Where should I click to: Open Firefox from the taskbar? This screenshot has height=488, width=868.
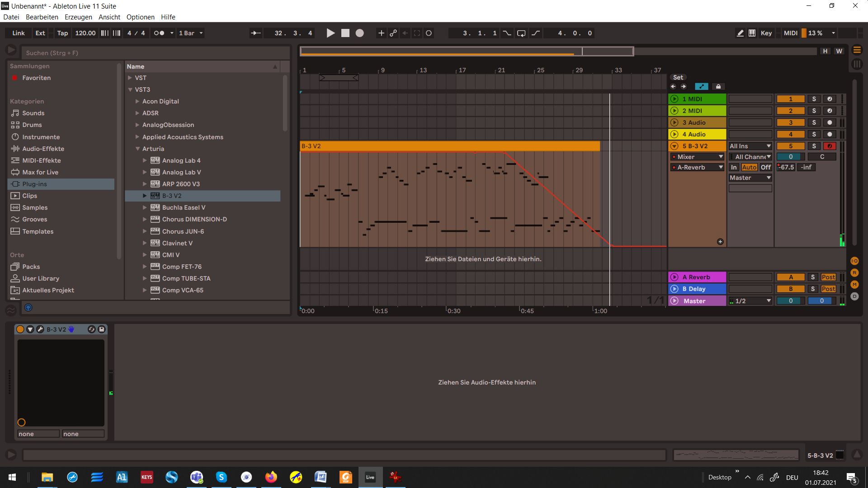pyautogui.click(x=271, y=477)
